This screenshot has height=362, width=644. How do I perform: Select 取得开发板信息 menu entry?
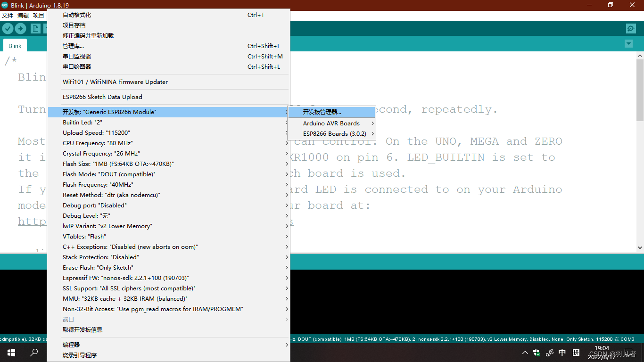coord(168,330)
